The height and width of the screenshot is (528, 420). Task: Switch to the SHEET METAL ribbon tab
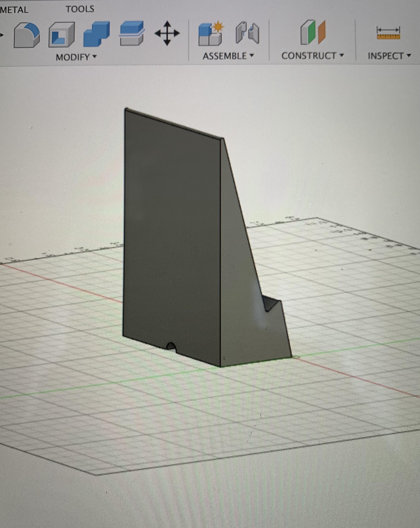(x=13, y=9)
